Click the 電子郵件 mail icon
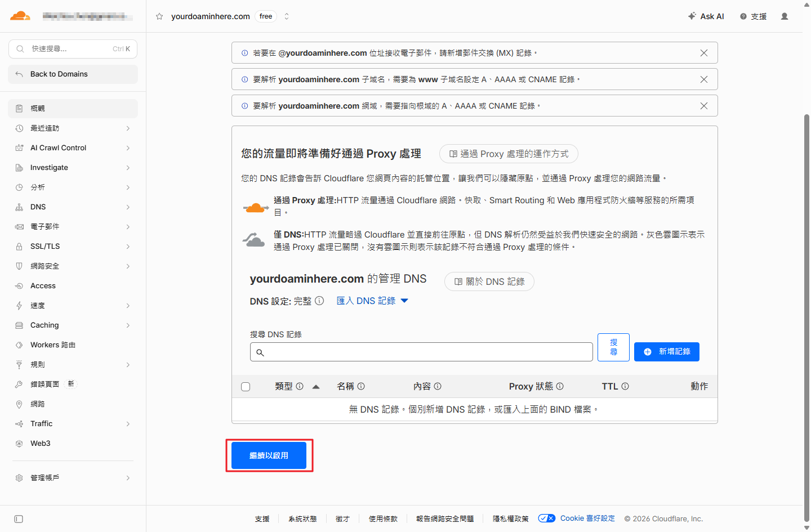Screen dimensions: 811x532 (19, 227)
